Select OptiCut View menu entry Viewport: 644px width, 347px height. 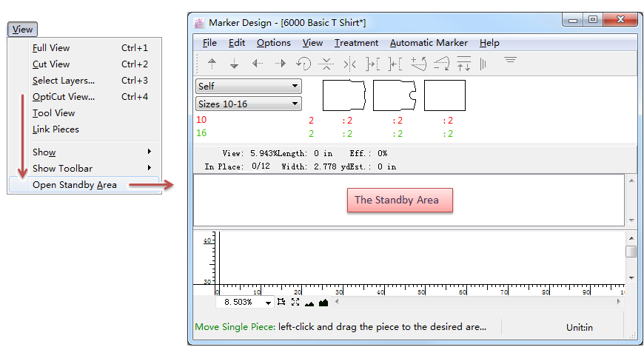pyautogui.click(x=64, y=96)
